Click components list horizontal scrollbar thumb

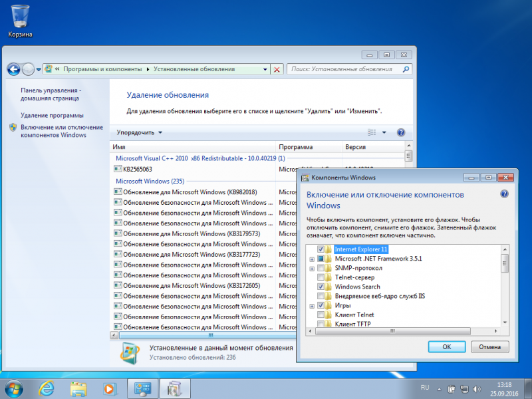click(392, 331)
